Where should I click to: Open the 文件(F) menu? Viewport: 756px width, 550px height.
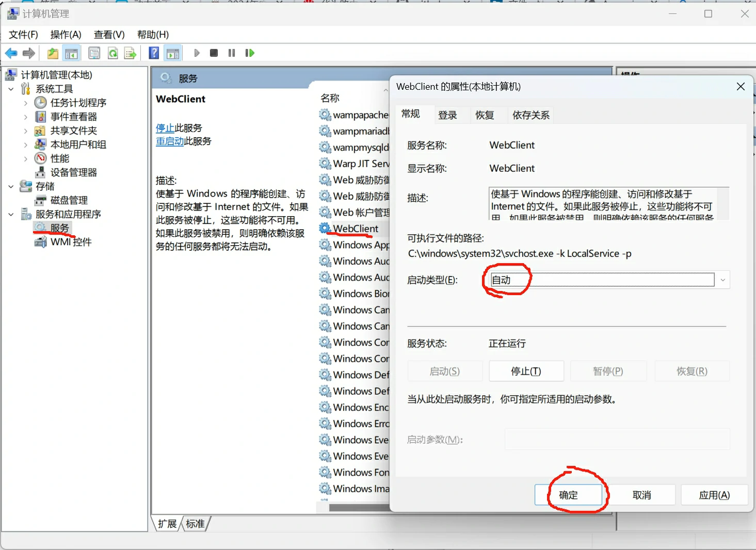point(23,35)
